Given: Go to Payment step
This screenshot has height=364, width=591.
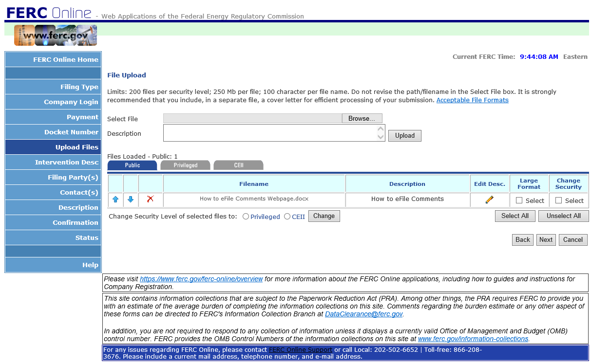Looking at the screenshot, I should 53,117.
